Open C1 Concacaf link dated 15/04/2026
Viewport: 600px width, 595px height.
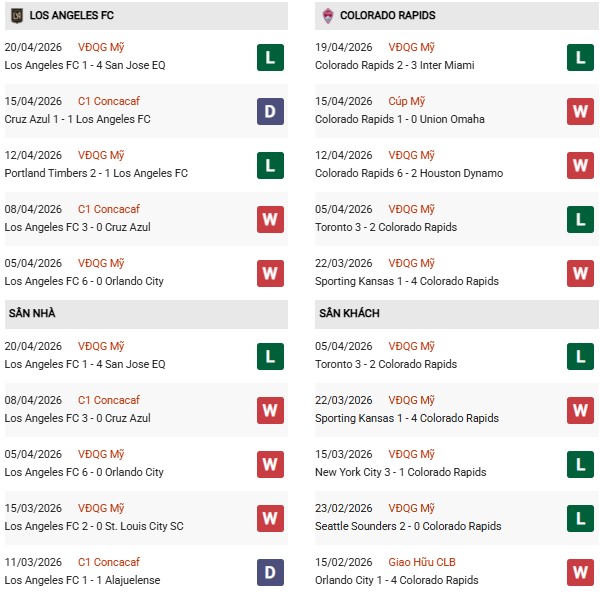click(110, 101)
